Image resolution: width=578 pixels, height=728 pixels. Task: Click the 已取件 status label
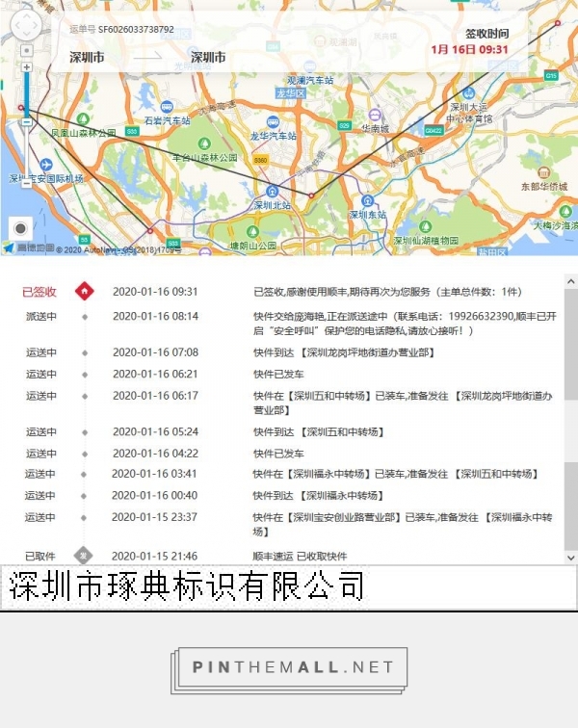coord(39,556)
